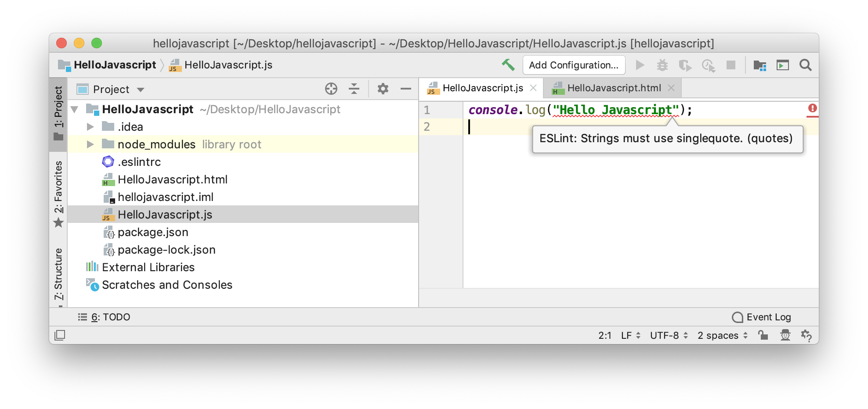
Task: Switch to the HelloJavascript.html tab
Action: [x=614, y=88]
